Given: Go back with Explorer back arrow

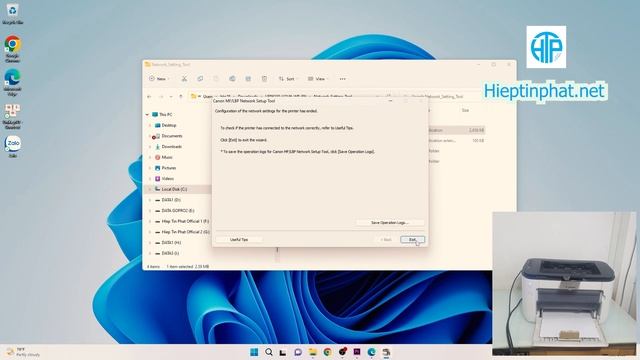Looking at the screenshot, I should (x=149, y=97).
